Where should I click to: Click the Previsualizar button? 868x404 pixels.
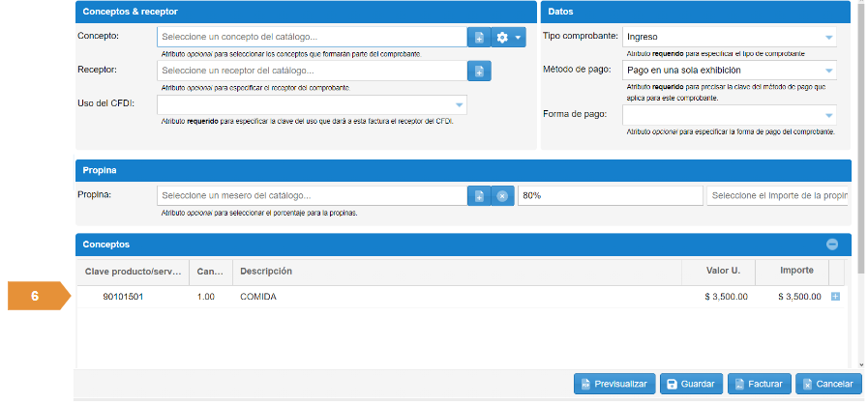pos(615,384)
